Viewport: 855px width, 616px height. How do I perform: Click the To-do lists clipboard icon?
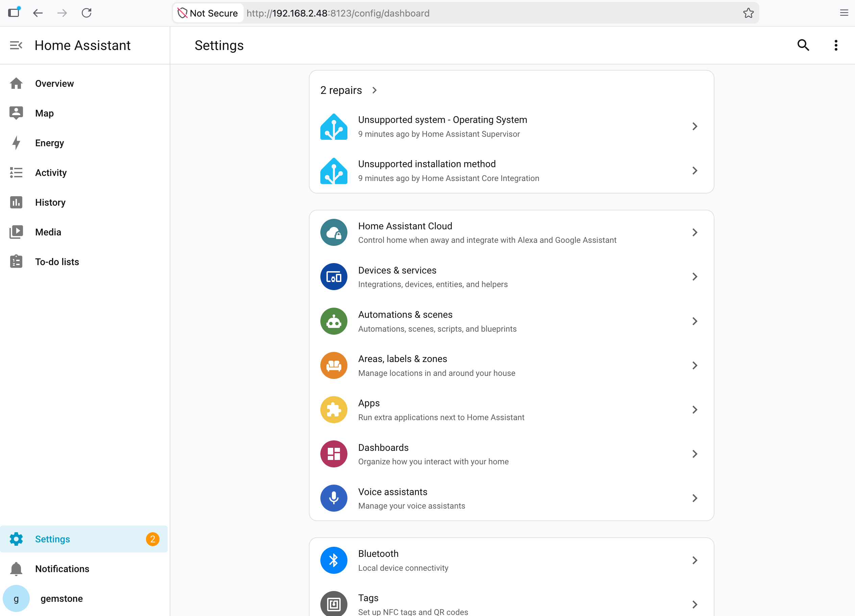(x=16, y=261)
